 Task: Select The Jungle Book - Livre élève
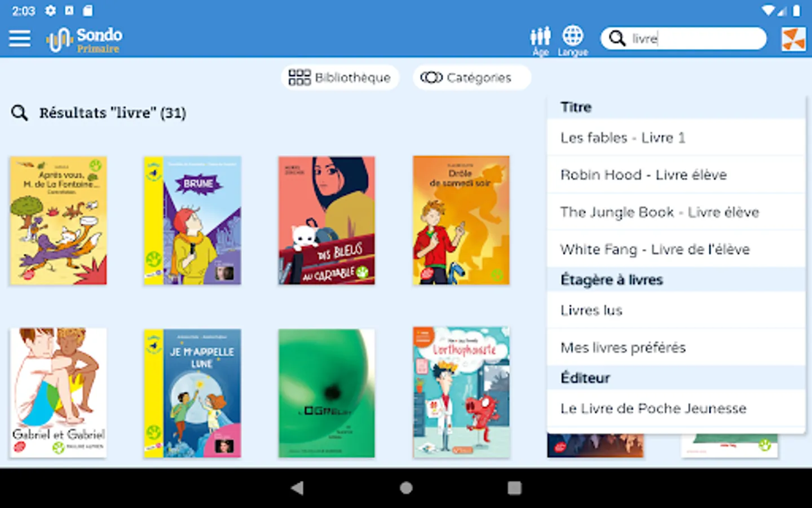[x=676, y=212]
